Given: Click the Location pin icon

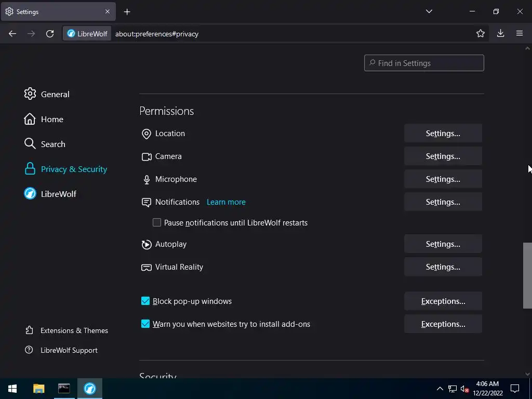Looking at the screenshot, I should tap(146, 134).
